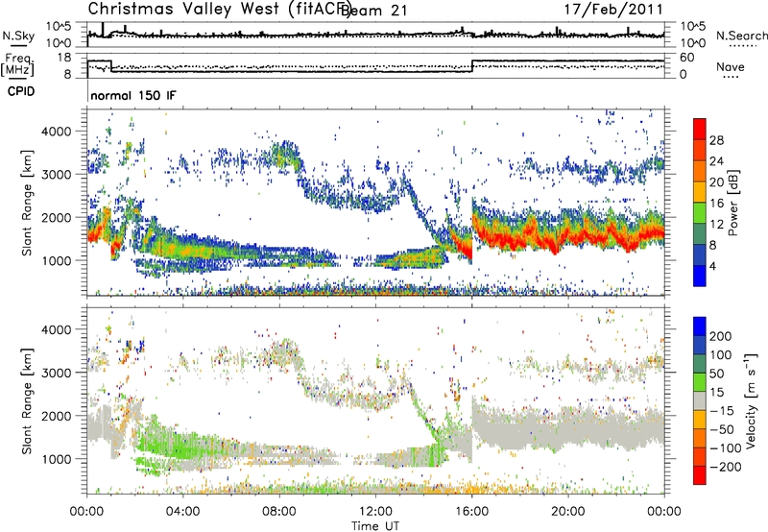The height and width of the screenshot is (532, 768).
Task: Click the red bottom segment of Velocity color bar
Action: [x=700, y=475]
